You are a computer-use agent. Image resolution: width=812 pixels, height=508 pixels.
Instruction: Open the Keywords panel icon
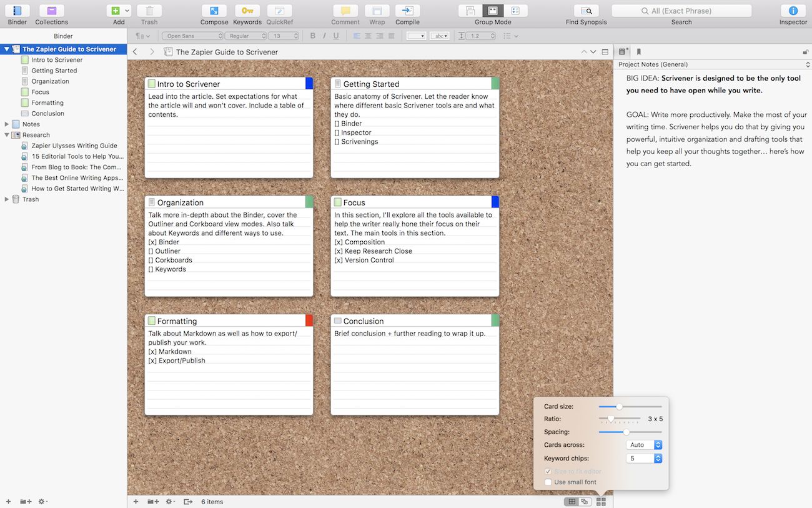click(x=247, y=11)
